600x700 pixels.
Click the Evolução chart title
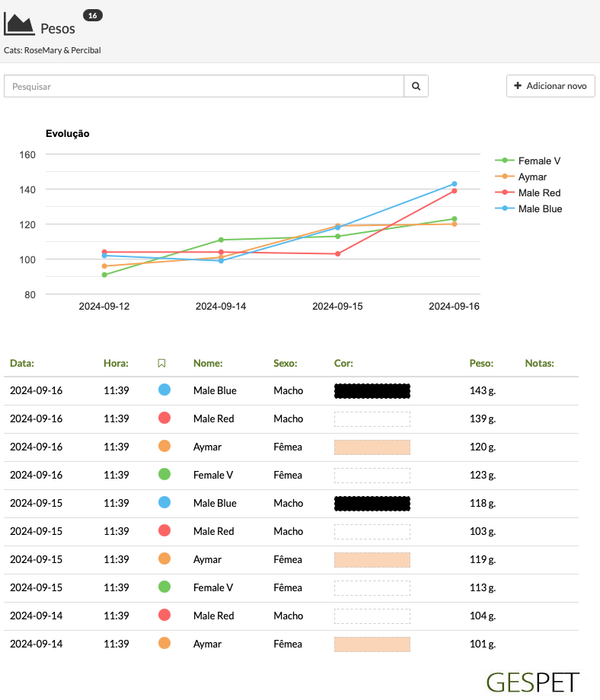click(68, 133)
